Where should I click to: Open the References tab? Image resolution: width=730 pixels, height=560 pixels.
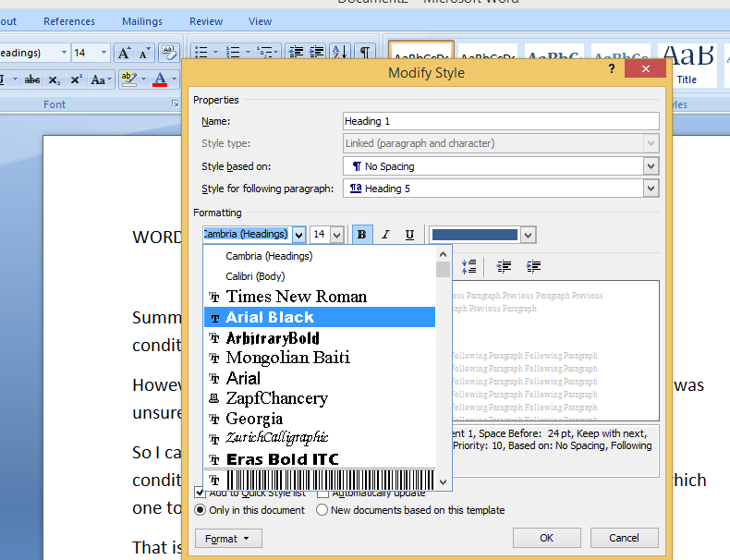(69, 21)
